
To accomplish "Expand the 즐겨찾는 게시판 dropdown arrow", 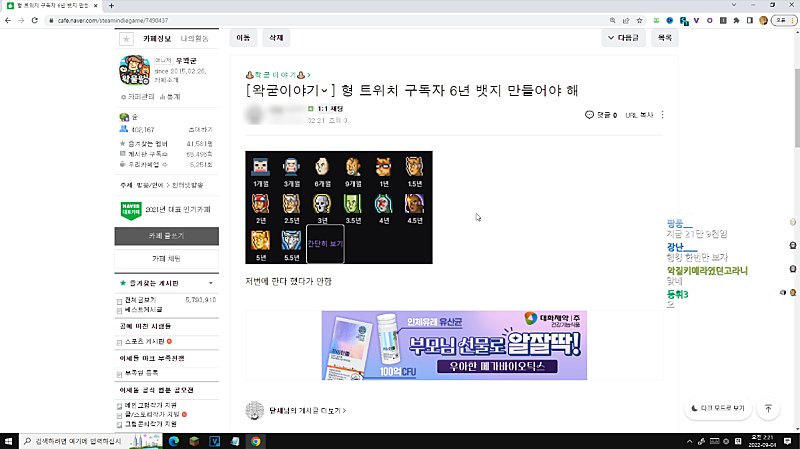I will point(211,283).
